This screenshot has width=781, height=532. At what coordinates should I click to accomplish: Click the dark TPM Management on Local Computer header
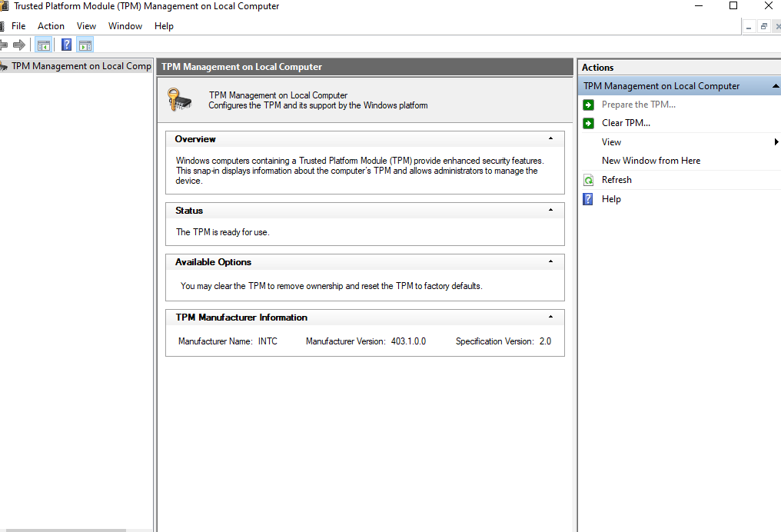click(x=364, y=67)
